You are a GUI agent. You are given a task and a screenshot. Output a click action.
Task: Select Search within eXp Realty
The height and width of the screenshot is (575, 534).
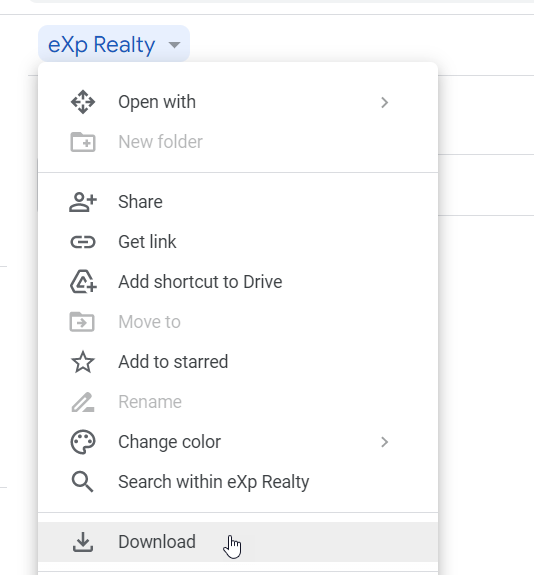click(x=238, y=482)
